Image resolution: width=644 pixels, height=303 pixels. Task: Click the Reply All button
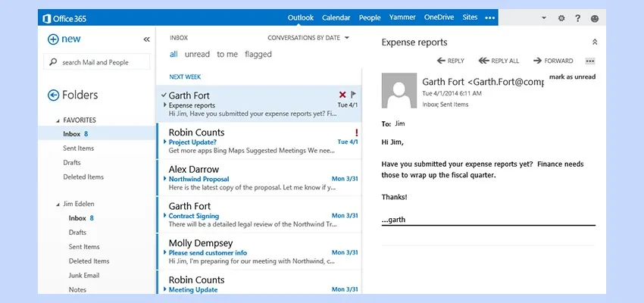499,61
